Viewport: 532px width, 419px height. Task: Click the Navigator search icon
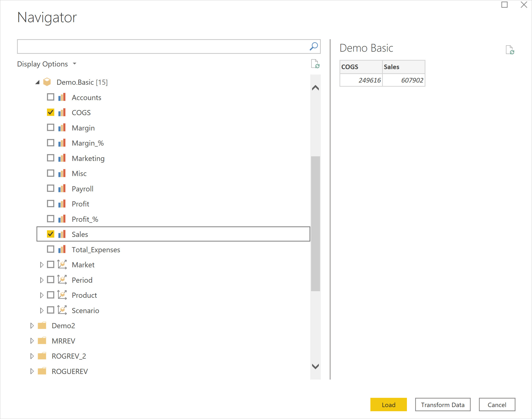pos(313,46)
